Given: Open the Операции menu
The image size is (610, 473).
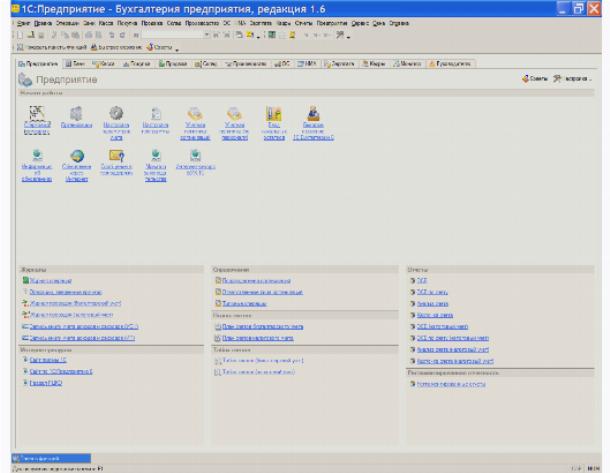Looking at the screenshot, I should coord(67,23).
